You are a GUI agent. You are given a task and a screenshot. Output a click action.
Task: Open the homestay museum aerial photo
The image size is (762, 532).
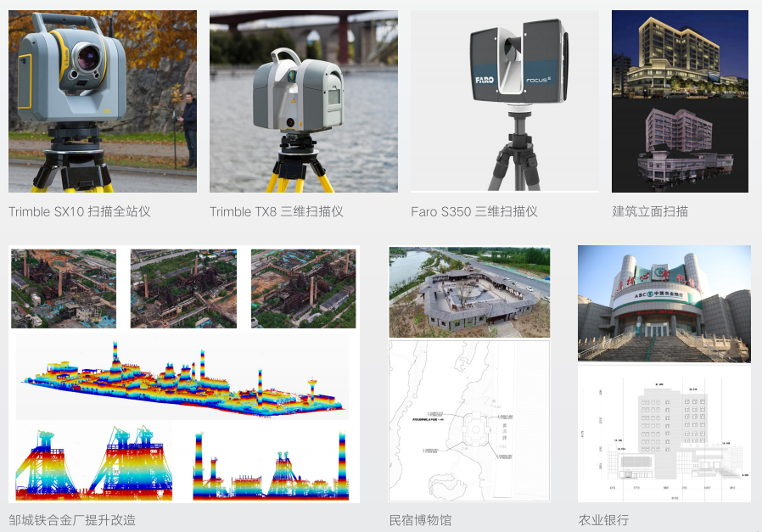pyautogui.click(x=469, y=293)
